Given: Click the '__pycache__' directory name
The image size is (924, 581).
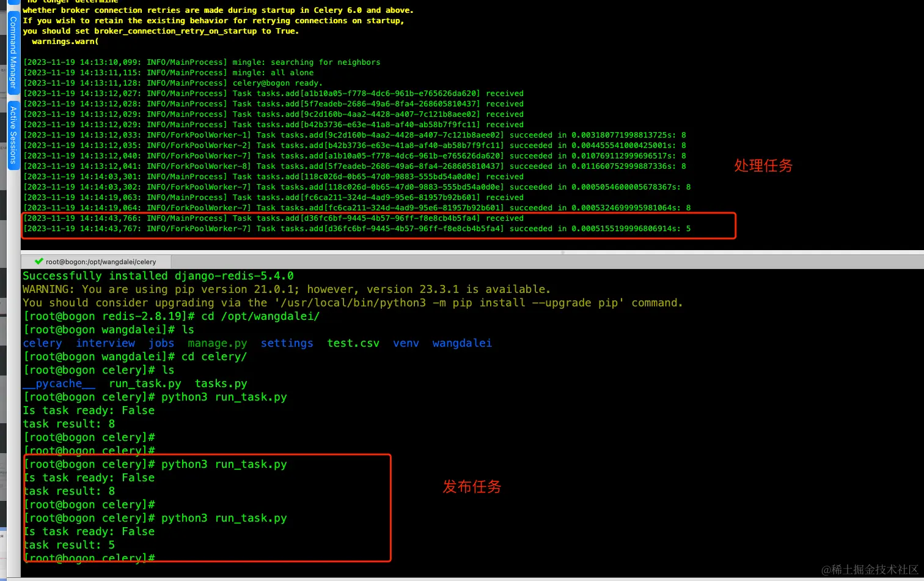Looking at the screenshot, I should click(x=59, y=383).
